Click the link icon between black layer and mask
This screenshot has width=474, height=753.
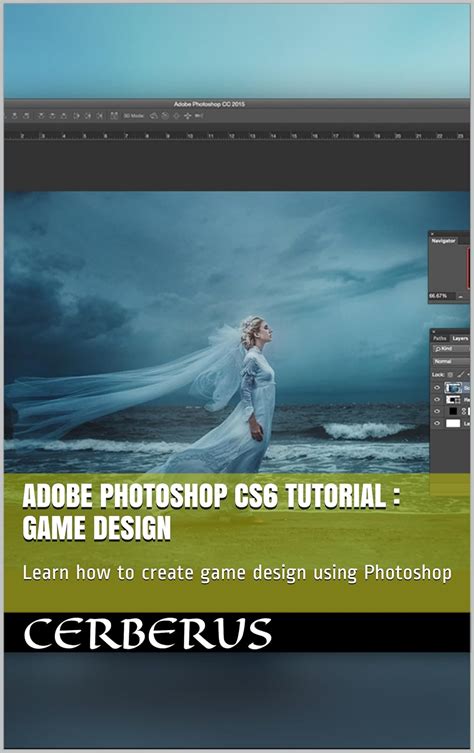(x=464, y=411)
